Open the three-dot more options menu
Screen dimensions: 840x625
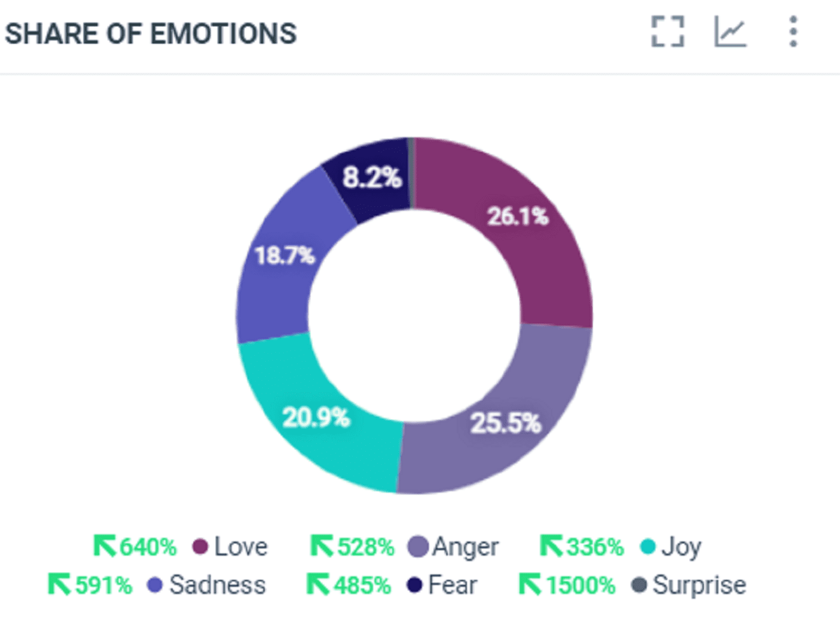click(793, 32)
